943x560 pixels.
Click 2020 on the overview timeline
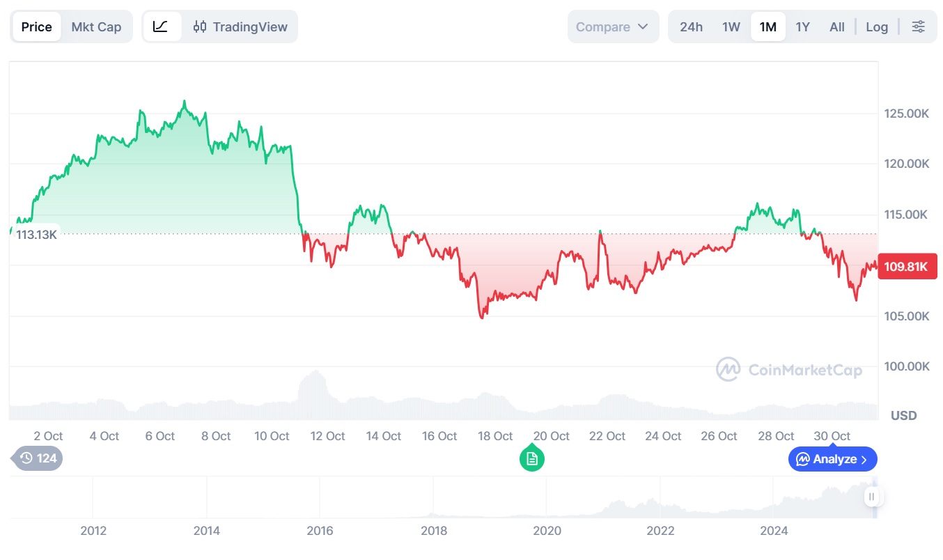pos(547,531)
